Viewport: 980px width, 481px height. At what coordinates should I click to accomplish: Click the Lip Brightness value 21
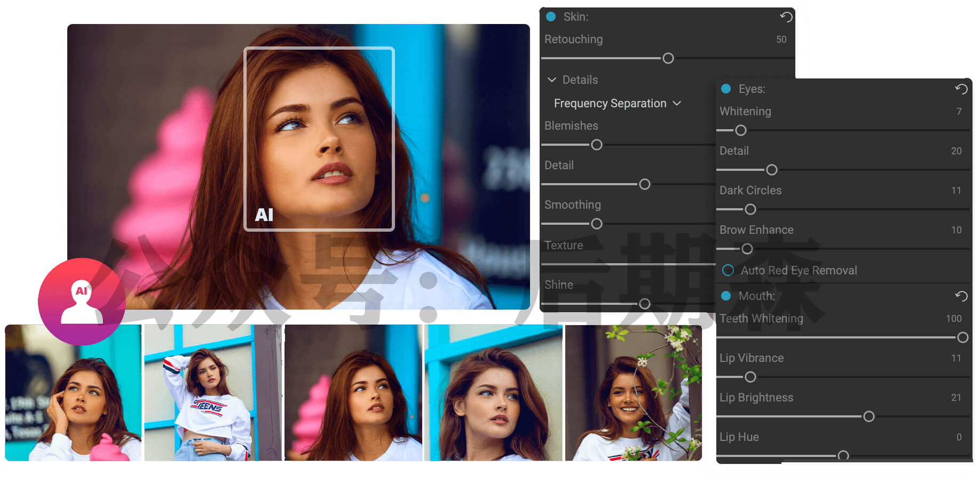click(x=957, y=398)
